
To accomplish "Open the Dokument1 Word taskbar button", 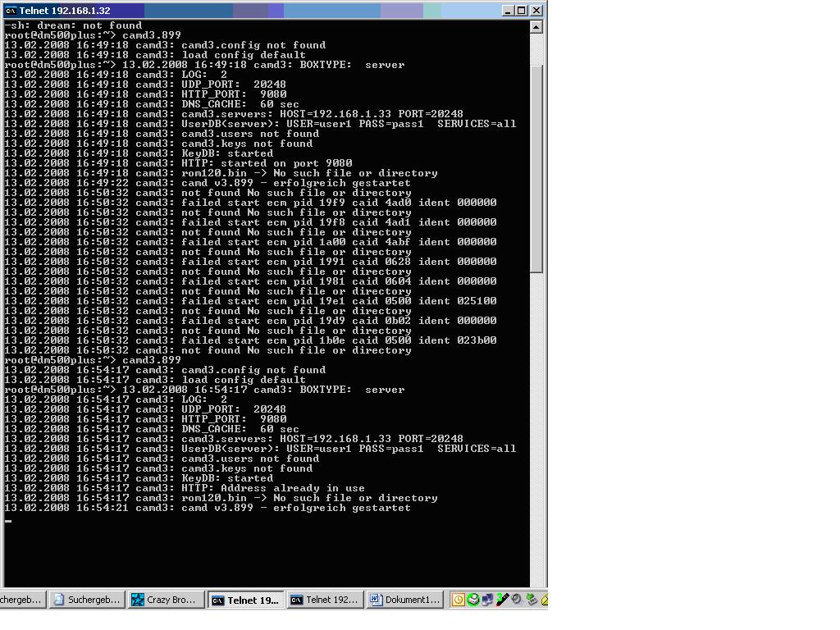I will 404,600.
